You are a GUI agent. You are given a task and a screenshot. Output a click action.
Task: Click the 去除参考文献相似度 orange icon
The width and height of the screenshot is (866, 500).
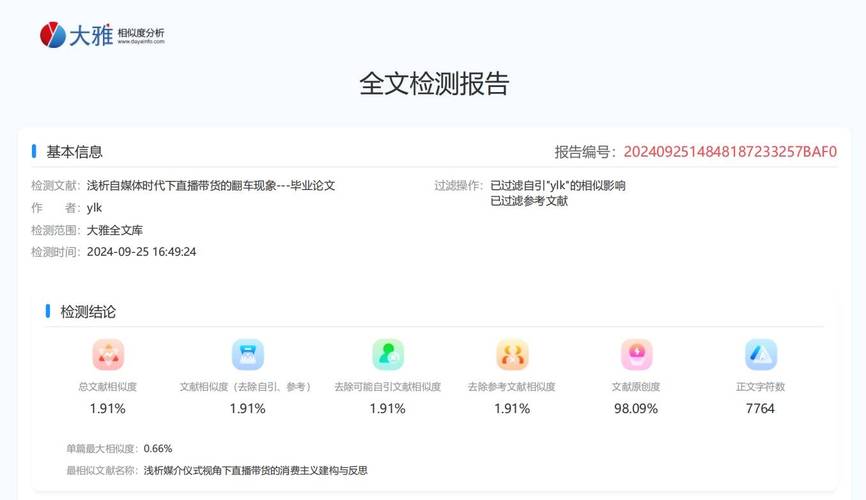512,355
